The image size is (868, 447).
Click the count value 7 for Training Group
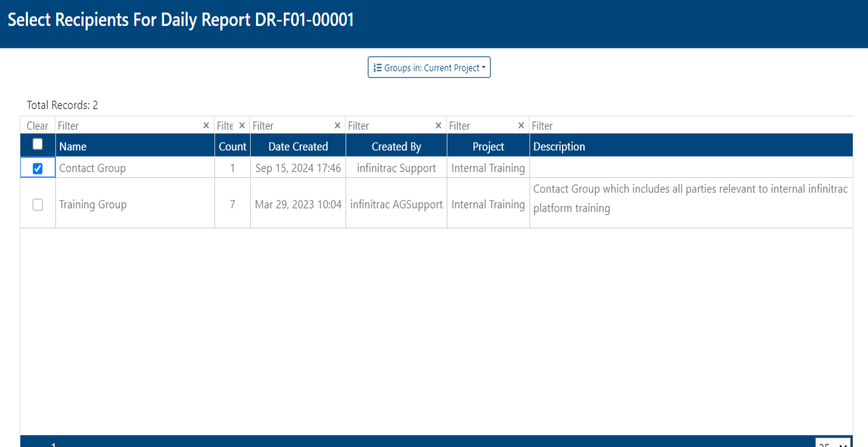(x=232, y=204)
